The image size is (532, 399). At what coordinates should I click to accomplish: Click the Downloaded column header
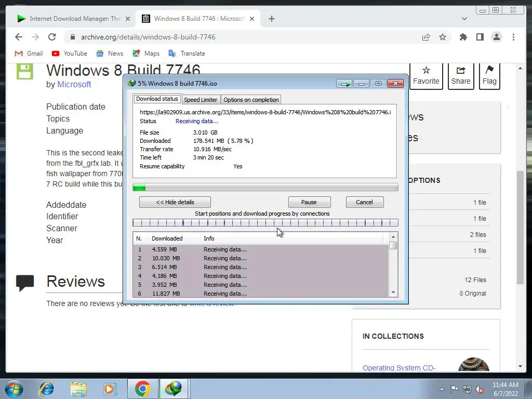click(x=175, y=238)
